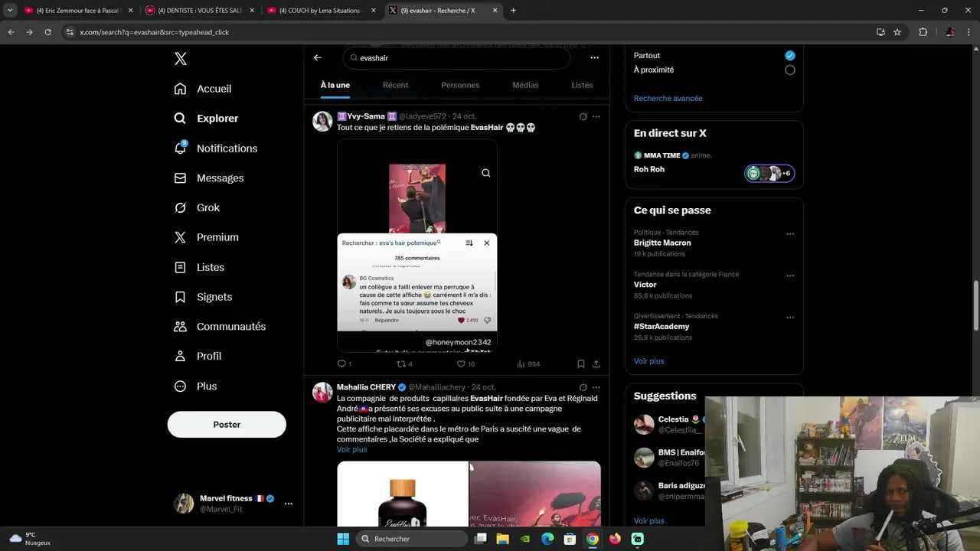This screenshot has width=980, height=551.
Task: Open Profil in the sidebar
Action: coord(198,357)
